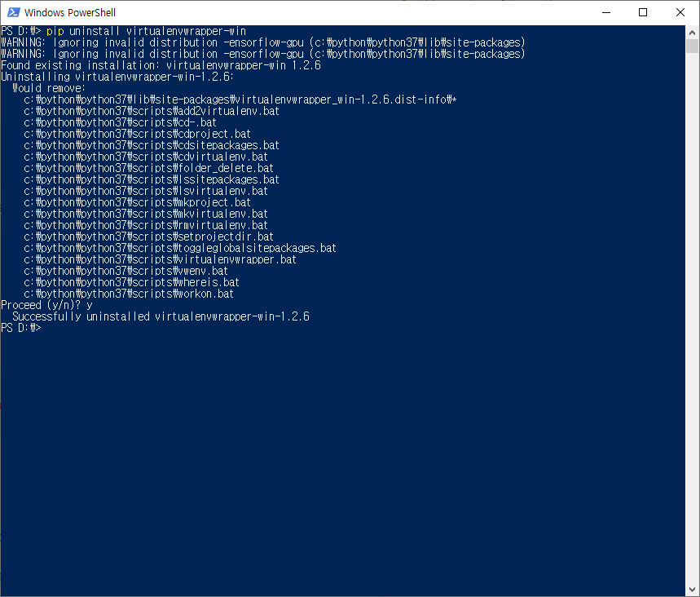700x597 pixels.
Task: Click the cd-.bat path line
Action: pyautogui.click(x=120, y=122)
